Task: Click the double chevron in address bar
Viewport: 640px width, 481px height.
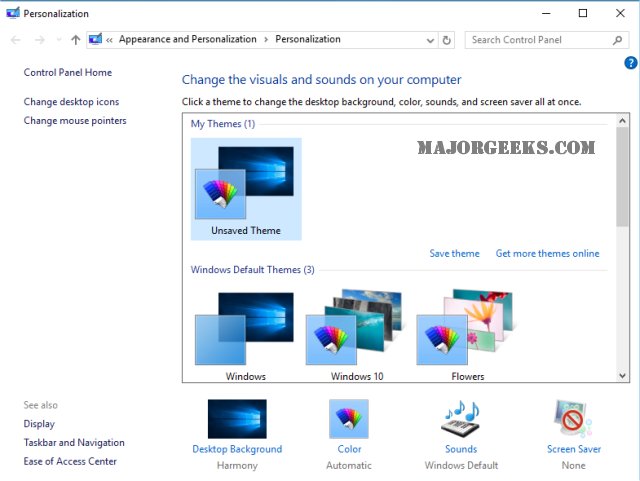Action: click(109, 40)
